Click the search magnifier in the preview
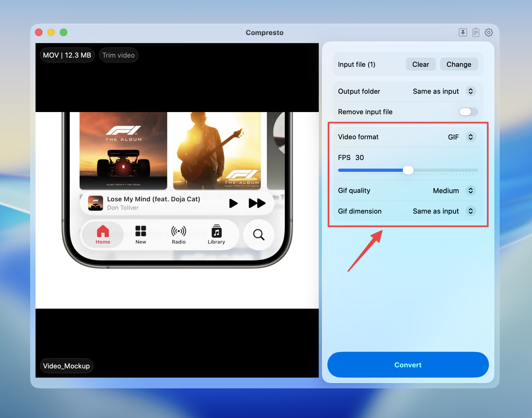This screenshot has height=418, width=532. pos(258,235)
